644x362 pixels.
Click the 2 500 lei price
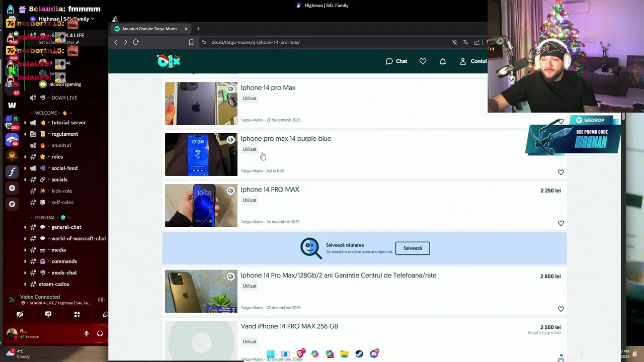point(550,327)
